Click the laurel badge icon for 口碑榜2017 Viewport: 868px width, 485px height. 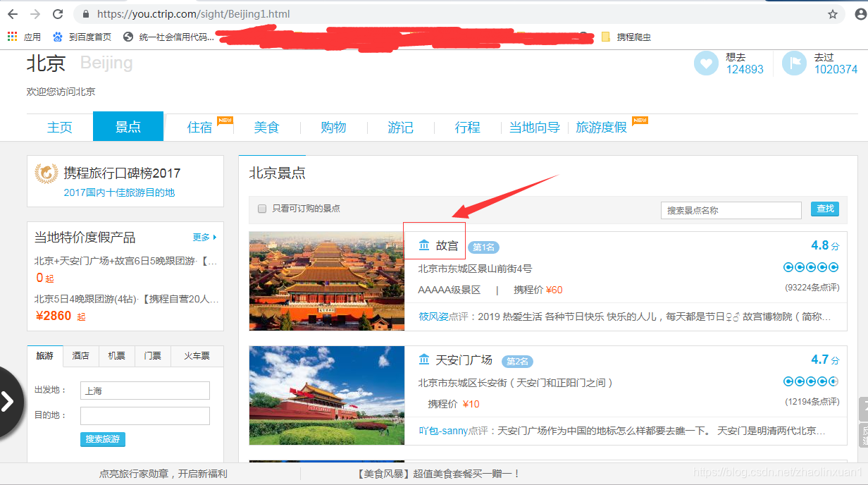pyautogui.click(x=46, y=173)
